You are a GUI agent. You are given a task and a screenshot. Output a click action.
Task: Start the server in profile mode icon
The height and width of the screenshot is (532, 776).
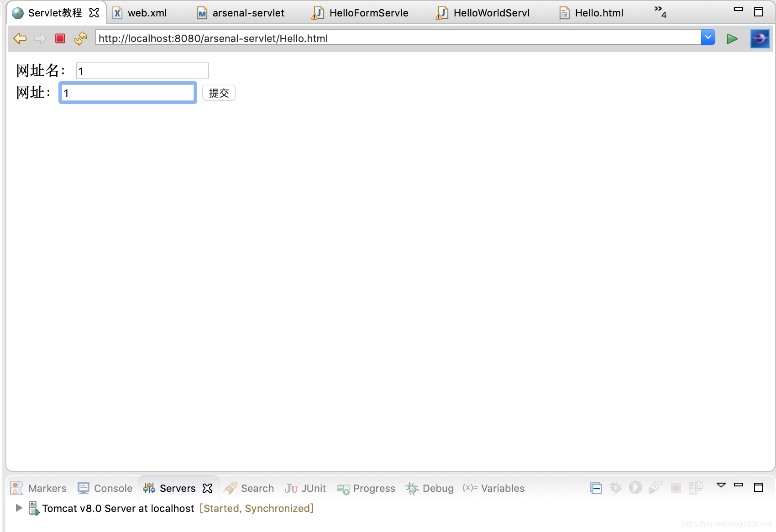(x=656, y=487)
